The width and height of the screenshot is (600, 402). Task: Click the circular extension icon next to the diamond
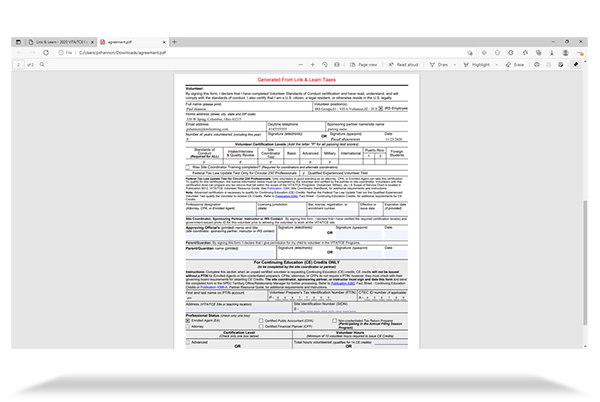497,53
